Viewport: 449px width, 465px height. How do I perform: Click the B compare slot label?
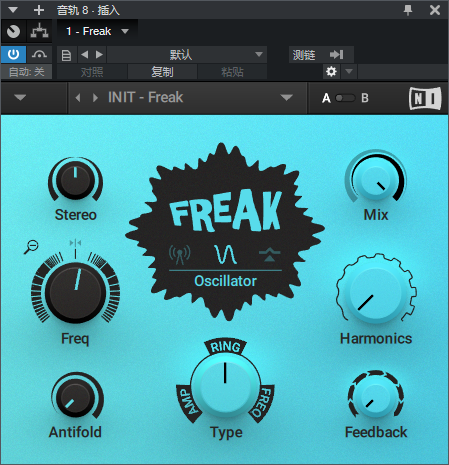pos(365,98)
